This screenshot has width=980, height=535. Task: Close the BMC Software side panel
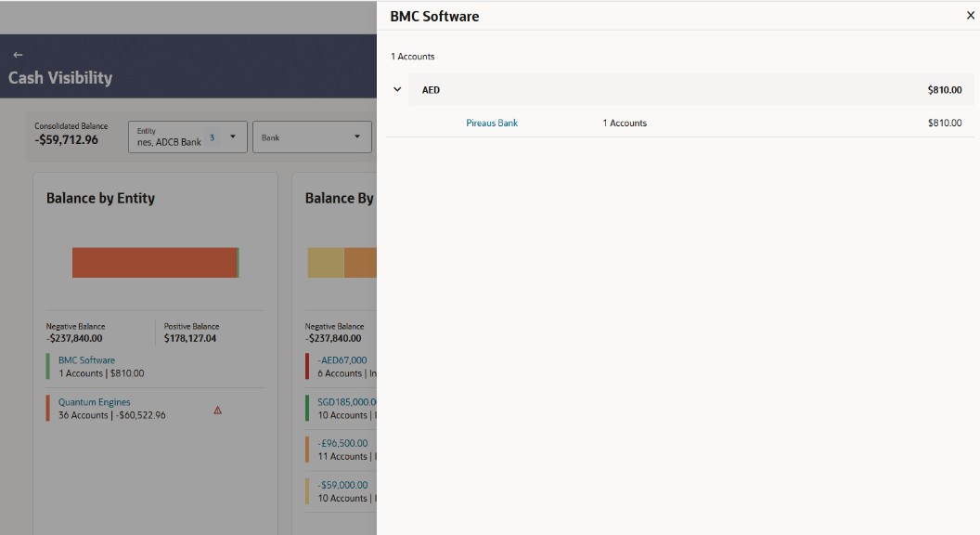pos(970,16)
